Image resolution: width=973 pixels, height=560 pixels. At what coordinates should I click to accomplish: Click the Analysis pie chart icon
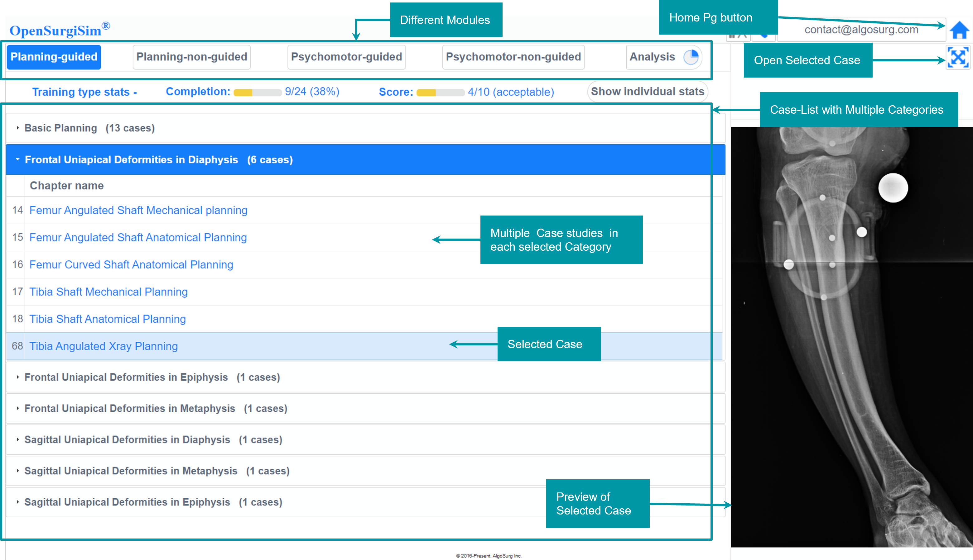click(691, 57)
